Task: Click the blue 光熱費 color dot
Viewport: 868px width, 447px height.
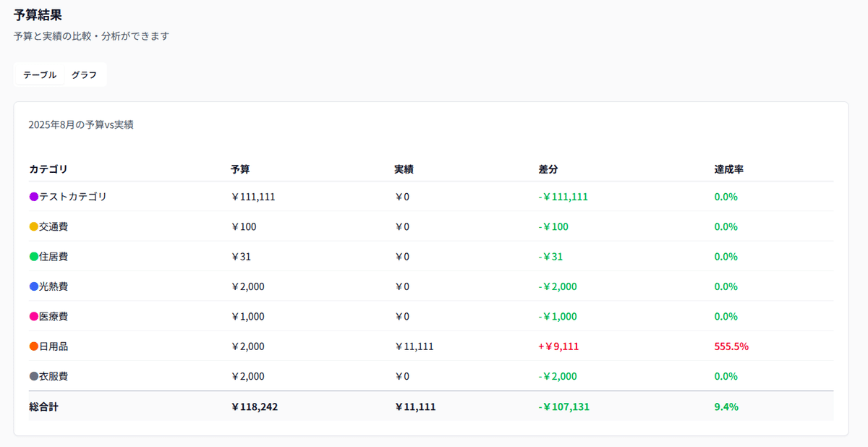Action: tap(33, 286)
